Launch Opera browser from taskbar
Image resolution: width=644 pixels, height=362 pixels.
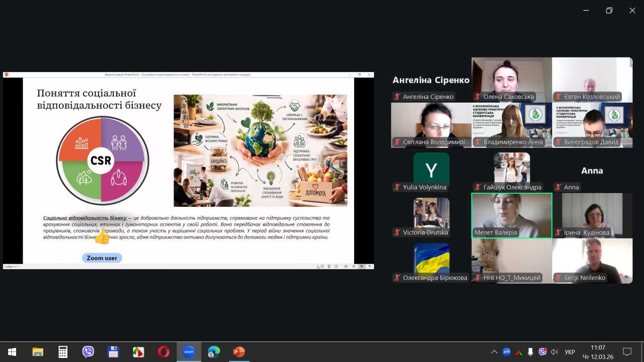click(163, 352)
